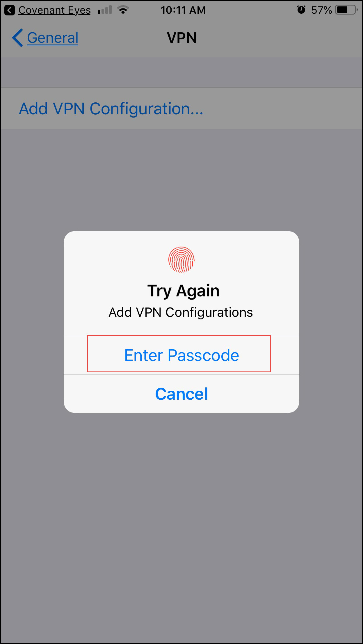Tap the Try Again heading
363x644 pixels.
pos(183,291)
